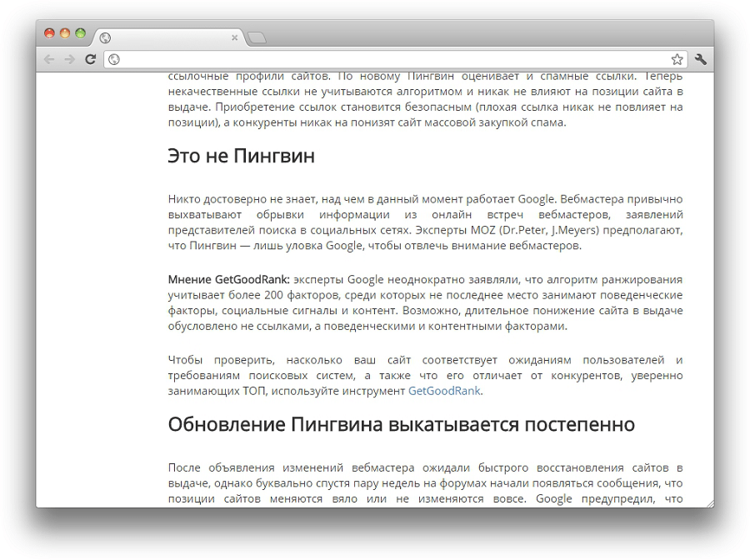Click the browser back arrow

[49, 59]
